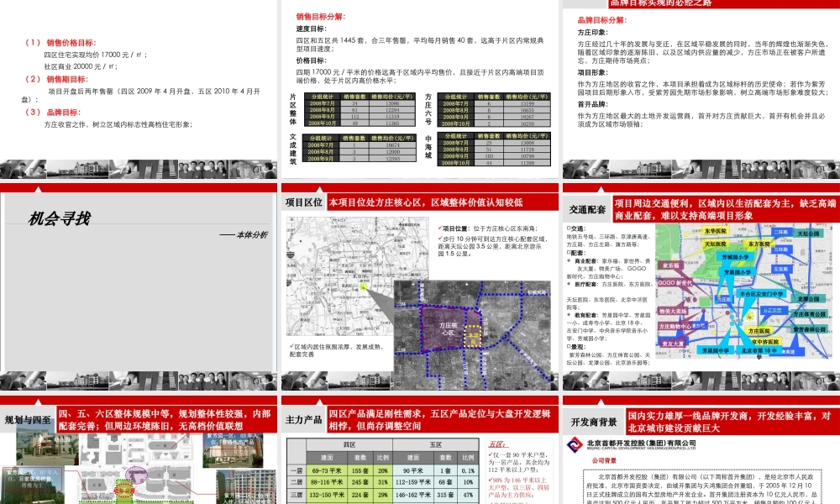Click the 方庄购物中心 map label
Viewport: 840px width, 504px height.
[x=675, y=326]
